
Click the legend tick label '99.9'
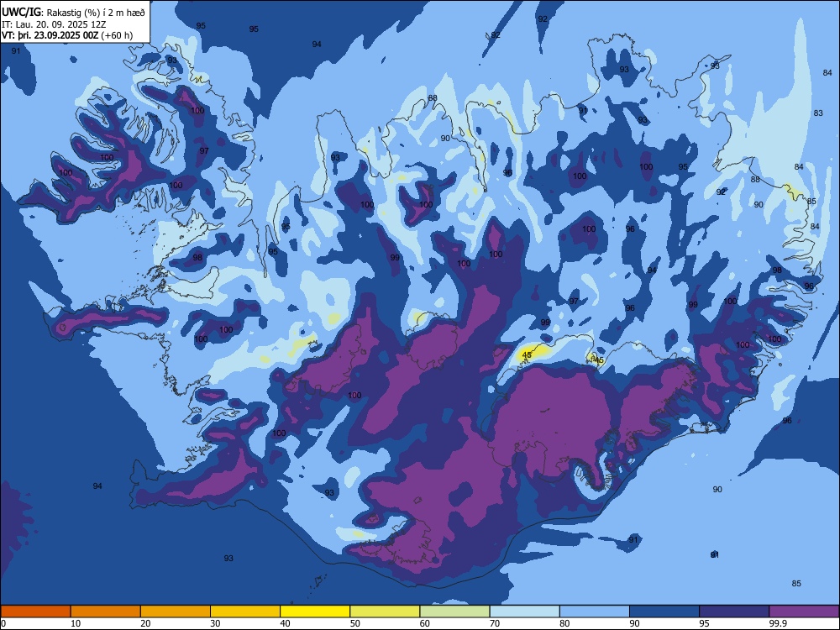pos(779,623)
